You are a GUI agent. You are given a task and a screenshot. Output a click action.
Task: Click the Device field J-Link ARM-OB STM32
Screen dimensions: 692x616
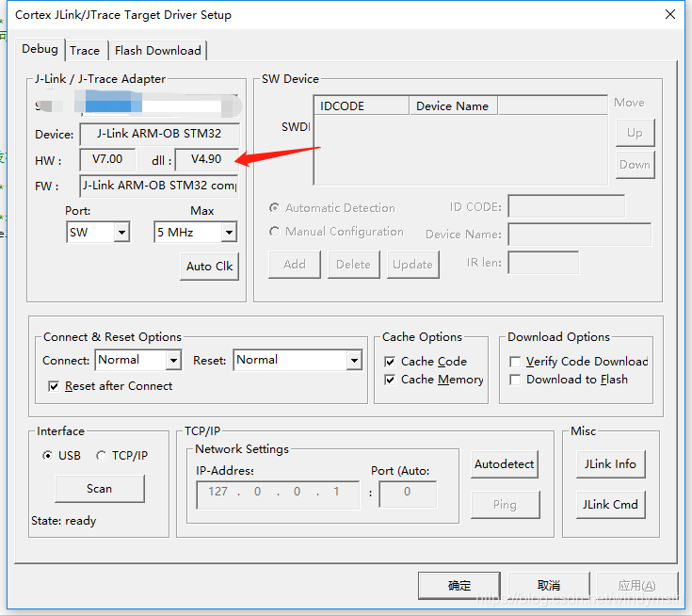(x=160, y=134)
